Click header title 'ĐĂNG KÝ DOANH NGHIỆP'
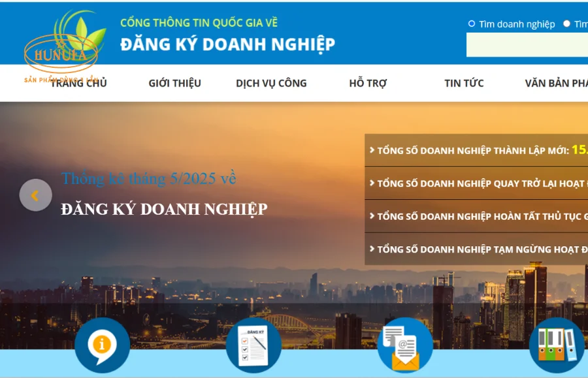Image resolution: width=588 pixels, height=378 pixels. coord(227,44)
